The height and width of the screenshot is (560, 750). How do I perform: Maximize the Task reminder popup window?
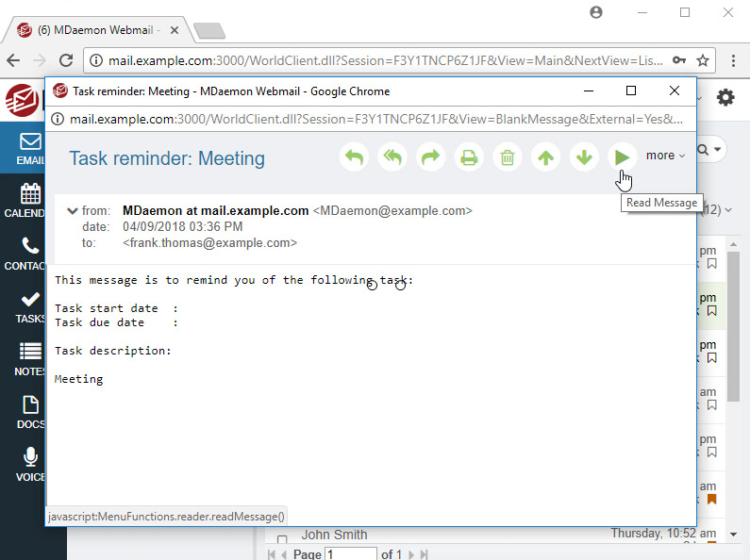(x=631, y=91)
